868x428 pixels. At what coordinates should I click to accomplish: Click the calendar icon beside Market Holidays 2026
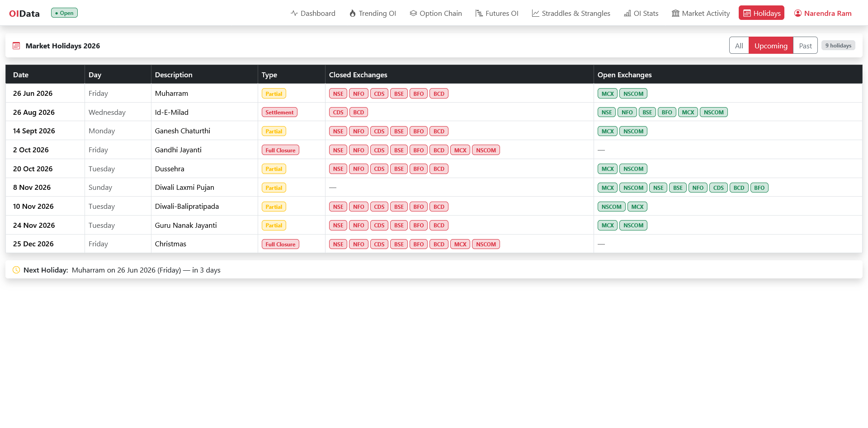click(x=16, y=46)
